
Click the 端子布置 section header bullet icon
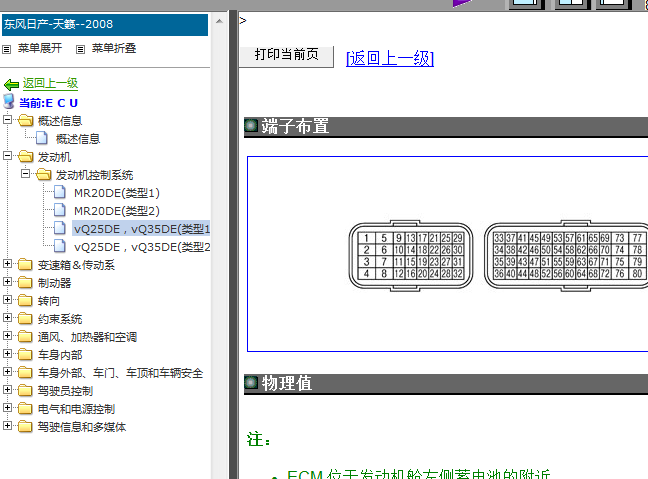(251, 125)
